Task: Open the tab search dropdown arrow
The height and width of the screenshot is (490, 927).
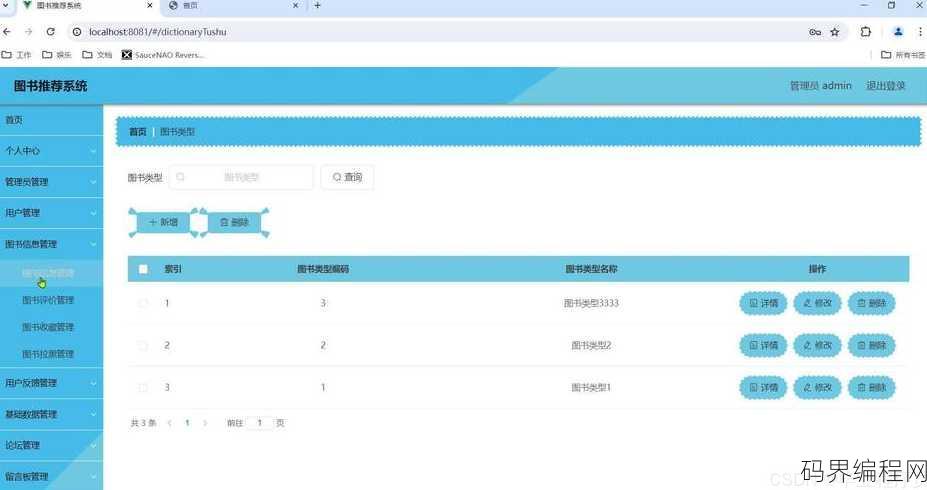Action: click(5, 5)
